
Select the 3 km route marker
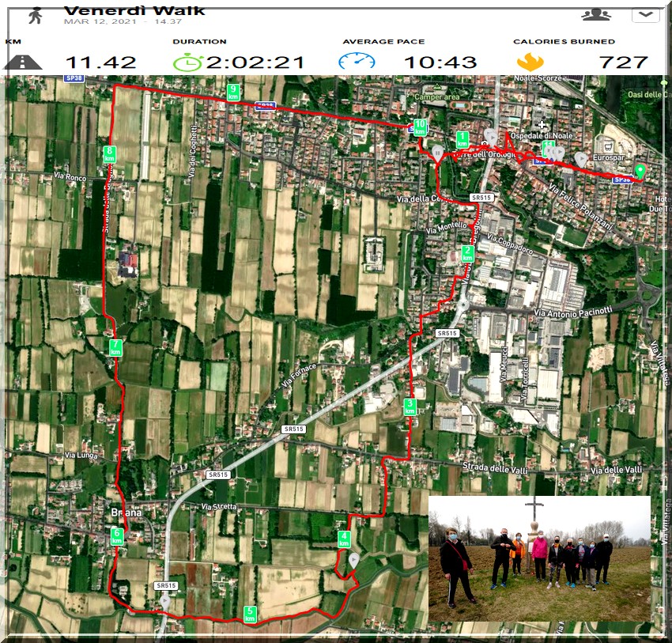pos(410,407)
